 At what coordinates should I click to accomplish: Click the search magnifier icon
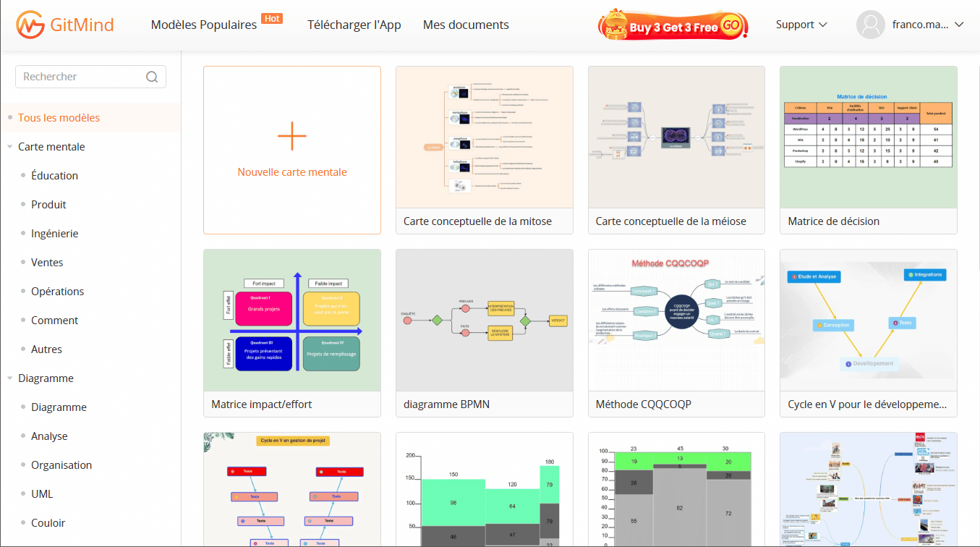(152, 77)
